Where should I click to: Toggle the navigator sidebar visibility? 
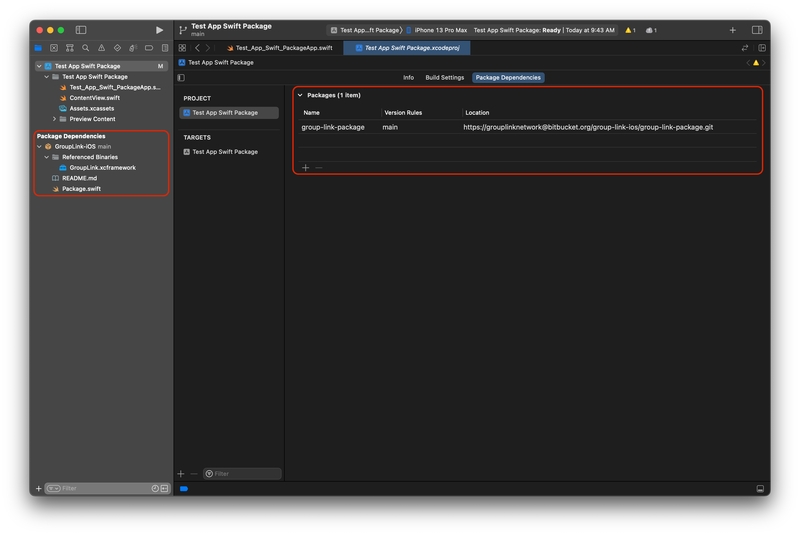81,30
